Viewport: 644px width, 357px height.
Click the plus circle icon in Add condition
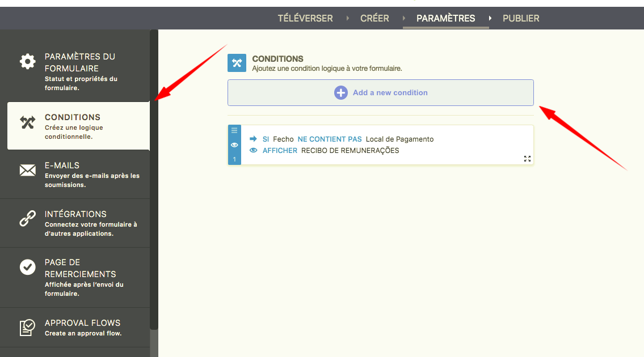[x=341, y=93]
